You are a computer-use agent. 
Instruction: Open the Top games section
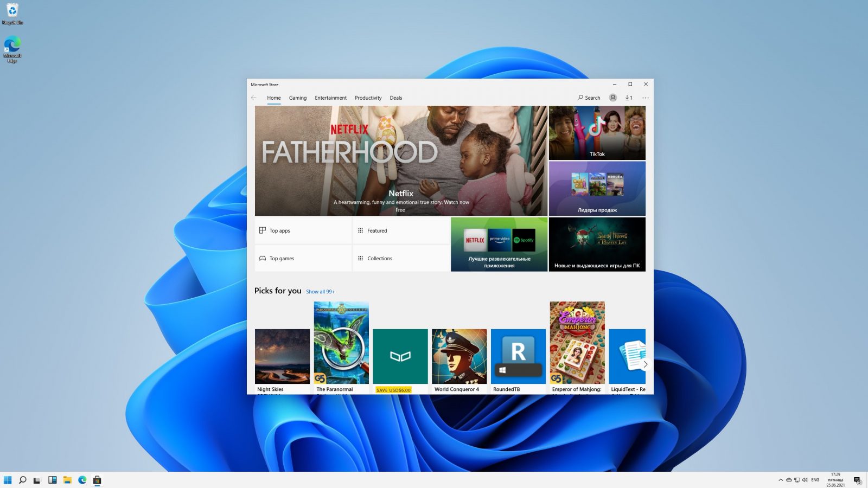tap(303, 258)
